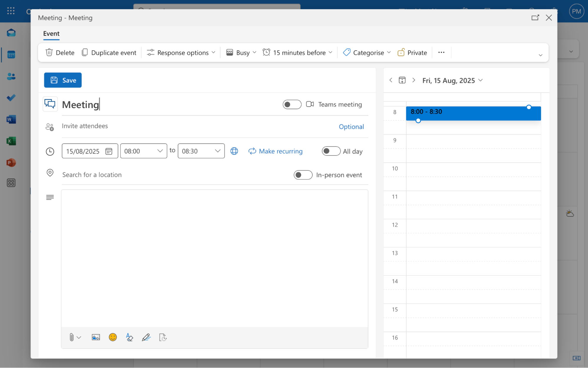Click the Make recurring link
This screenshot has height=368, width=588.
click(280, 151)
